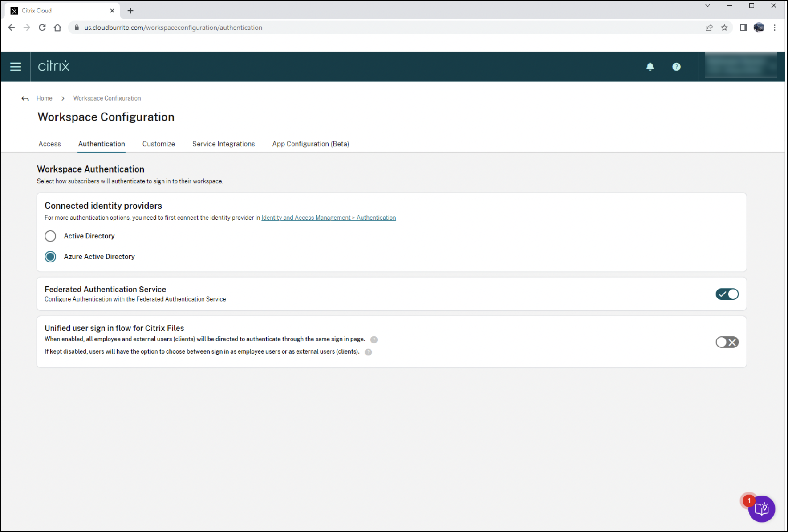Share this page icon in address bar
This screenshot has height=532, width=788.
(x=709, y=28)
